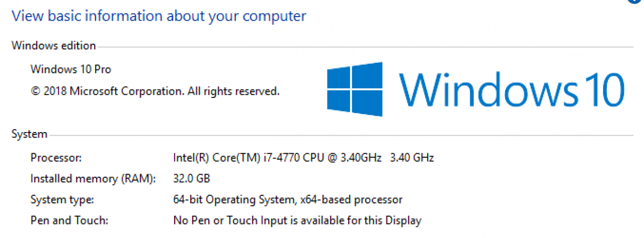
Task: Click the 2018 Microsoft Corporation copyright line
Action: coord(155,91)
